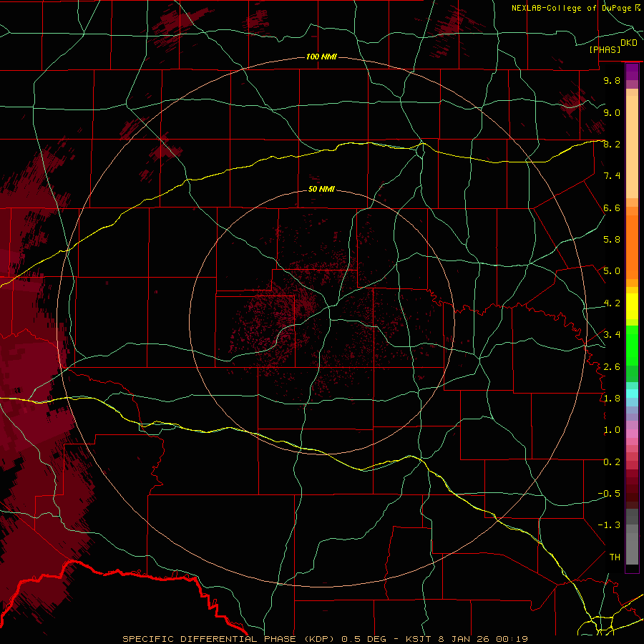
Task: Click the bright green swatch near 3.4
Action: [x=632, y=345]
